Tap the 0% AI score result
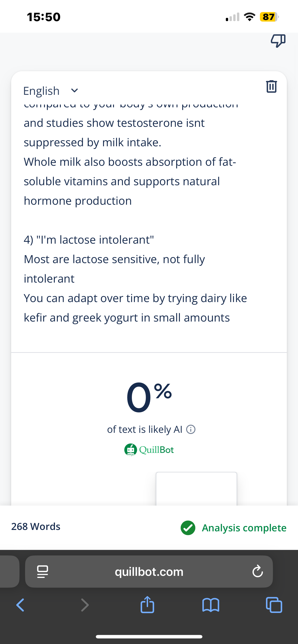 coord(149,397)
